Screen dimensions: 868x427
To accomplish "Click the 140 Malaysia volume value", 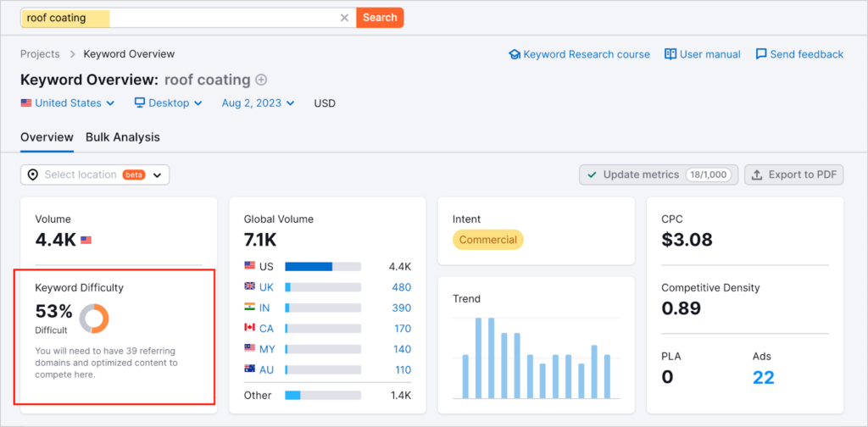I will click(403, 349).
